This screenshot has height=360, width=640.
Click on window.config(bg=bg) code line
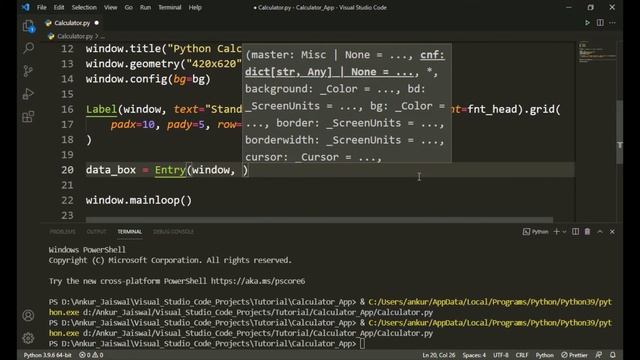pyautogui.click(x=148, y=79)
